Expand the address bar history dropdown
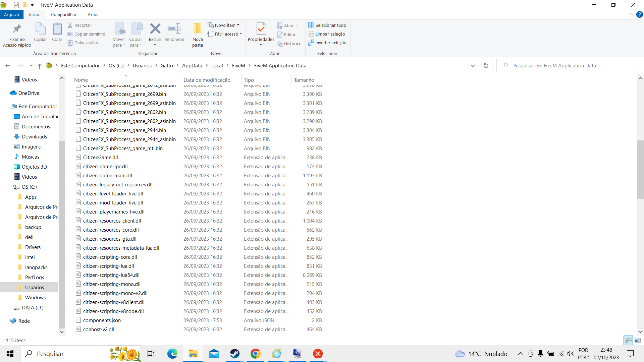Viewport: 644px width, 362px height. pyautogui.click(x=473, y=66)
